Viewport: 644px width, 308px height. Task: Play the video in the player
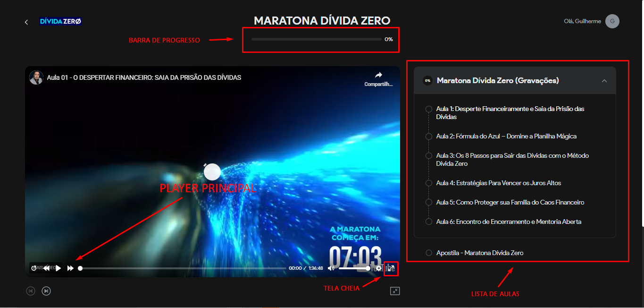point(59,268)
